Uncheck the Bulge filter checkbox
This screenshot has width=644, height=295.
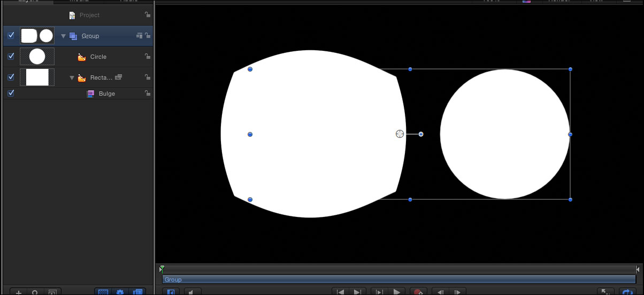(11, 93)
